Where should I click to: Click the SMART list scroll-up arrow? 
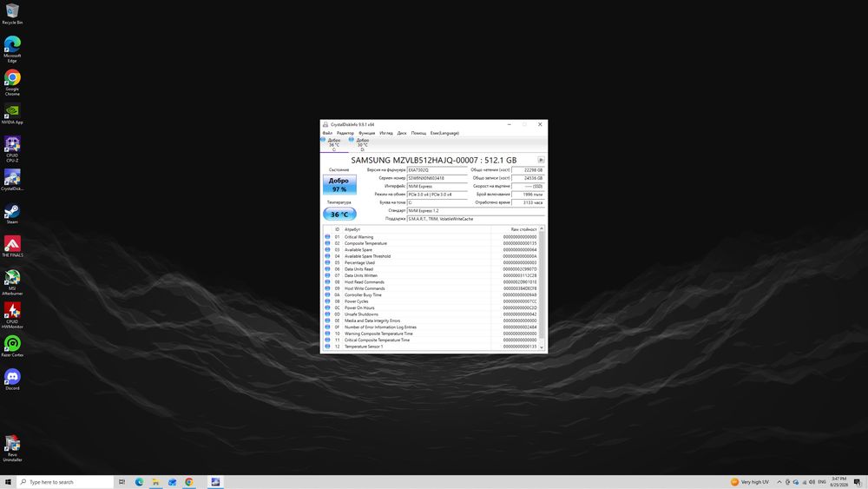(542, 228)
